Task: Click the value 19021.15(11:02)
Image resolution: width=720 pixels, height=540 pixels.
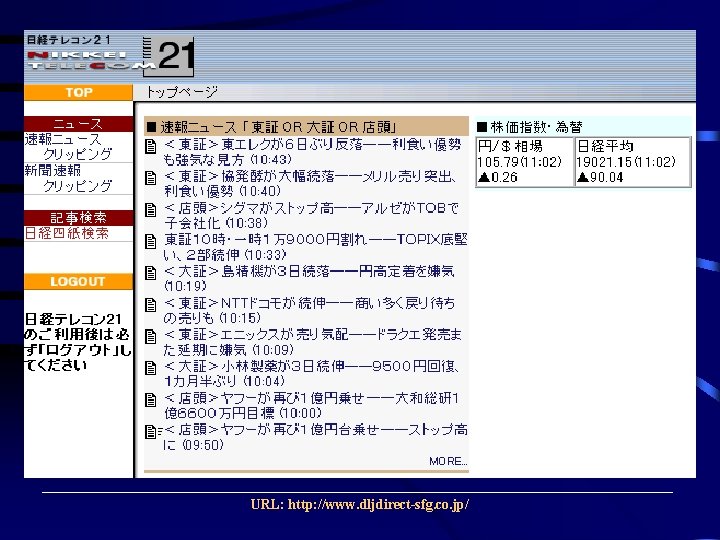Action: [626, 162]
